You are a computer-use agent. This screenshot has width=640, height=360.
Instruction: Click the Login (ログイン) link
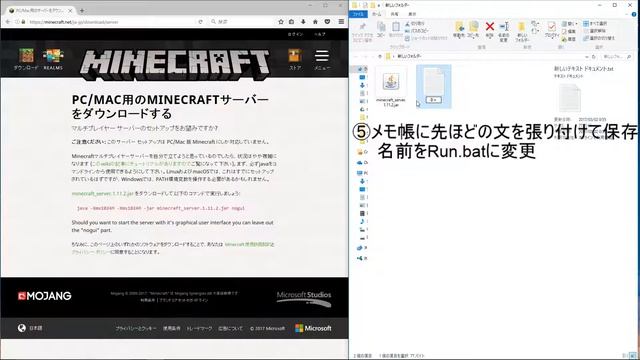(x=296, y=34)
